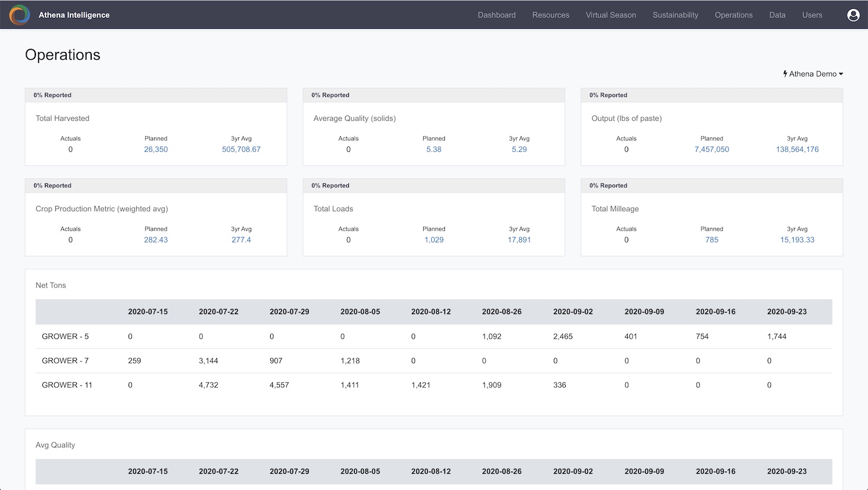This screenshot has width=868, height=490.
Task: Click Output planned value 7,457,050
Action: [x=712, y=149]
